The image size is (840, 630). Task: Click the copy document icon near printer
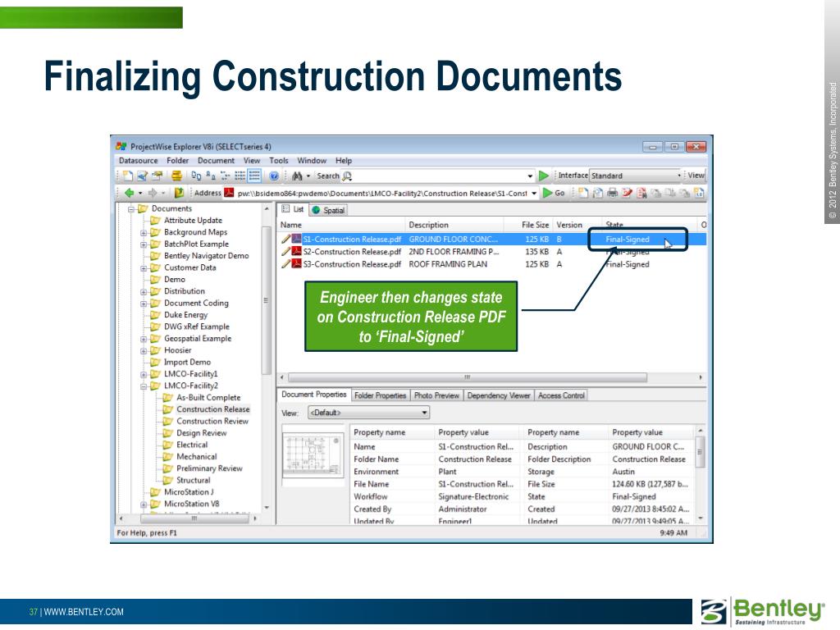[x=598, y=193]
